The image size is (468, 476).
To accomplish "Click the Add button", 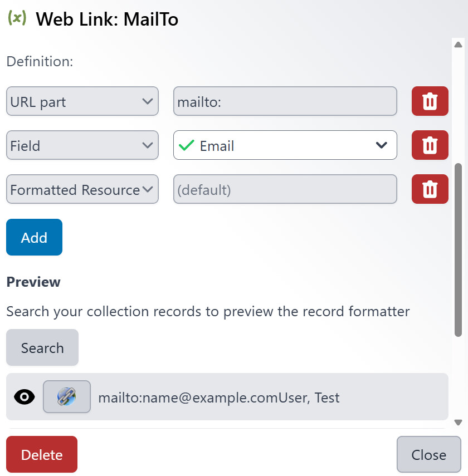I will [35, 237].
